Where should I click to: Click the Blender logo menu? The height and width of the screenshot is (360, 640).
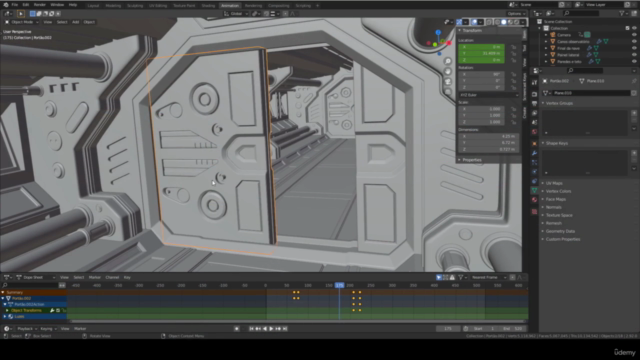[5, 5]
